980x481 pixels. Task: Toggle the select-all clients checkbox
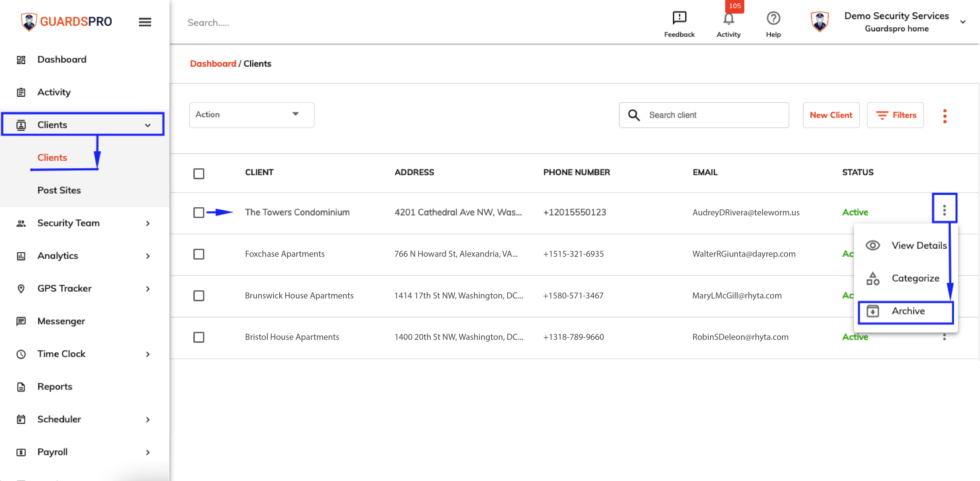(199, 174)
